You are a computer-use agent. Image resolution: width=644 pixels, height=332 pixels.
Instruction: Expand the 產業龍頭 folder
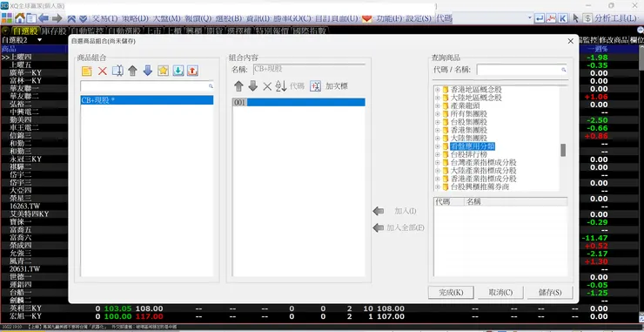[x=438, y=105]
